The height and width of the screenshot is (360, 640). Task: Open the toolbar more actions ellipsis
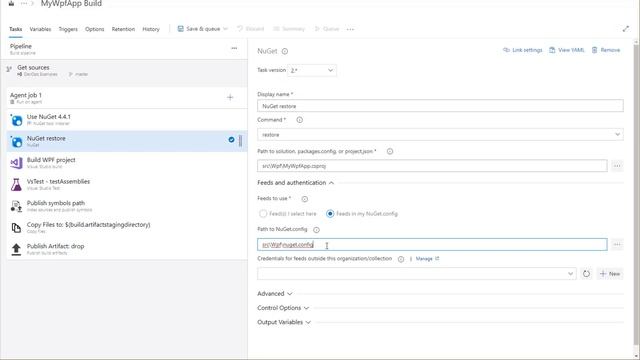[350, 29]
